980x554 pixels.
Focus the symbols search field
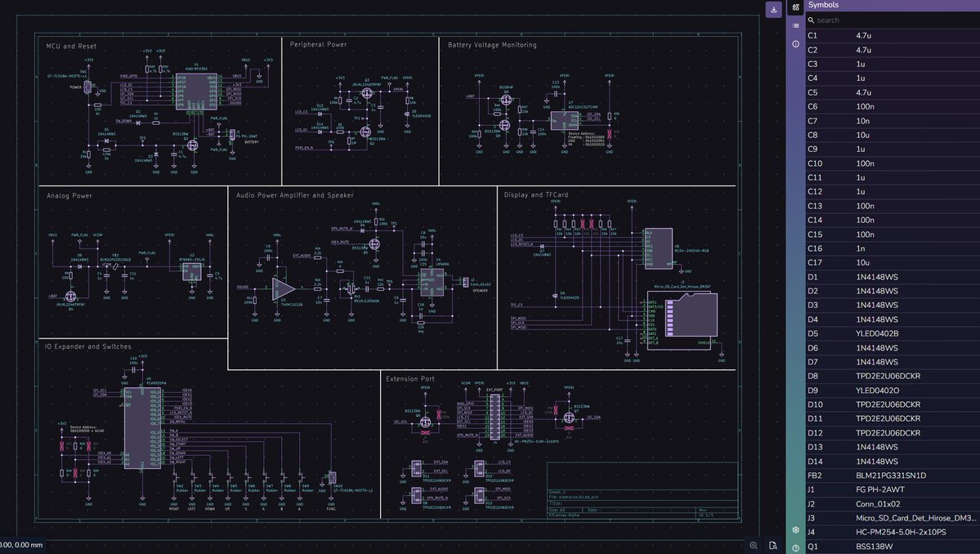tap(893, 20)
